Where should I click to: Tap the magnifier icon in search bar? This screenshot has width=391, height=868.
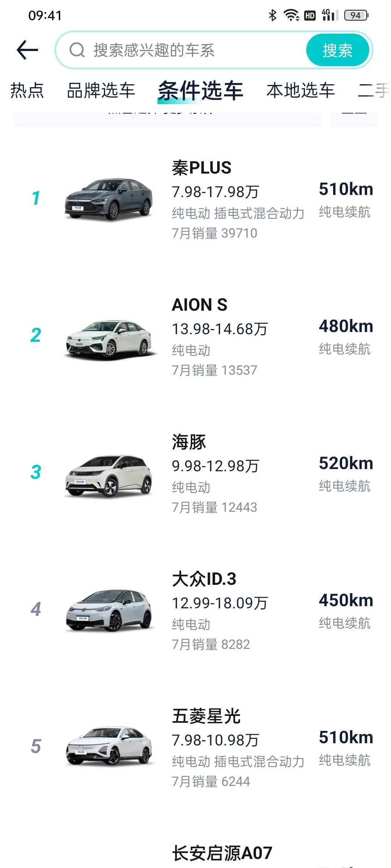tap(77, 50)
